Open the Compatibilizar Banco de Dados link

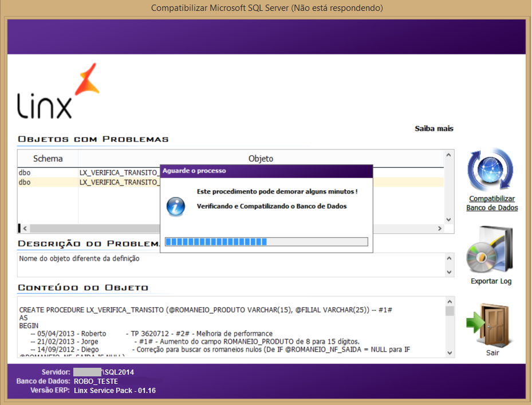pyautogui.click(x=492, y=203)
